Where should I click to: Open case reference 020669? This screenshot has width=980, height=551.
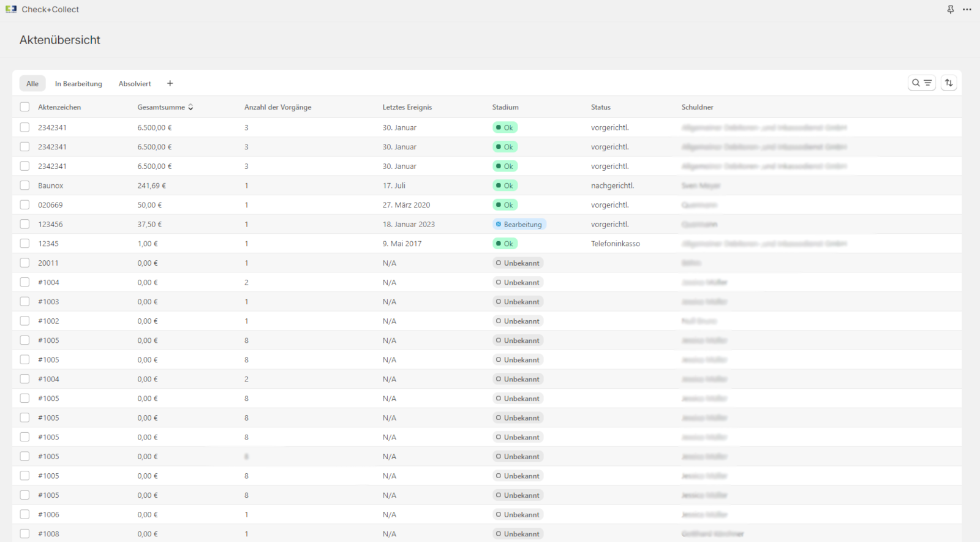click(50, 205)
